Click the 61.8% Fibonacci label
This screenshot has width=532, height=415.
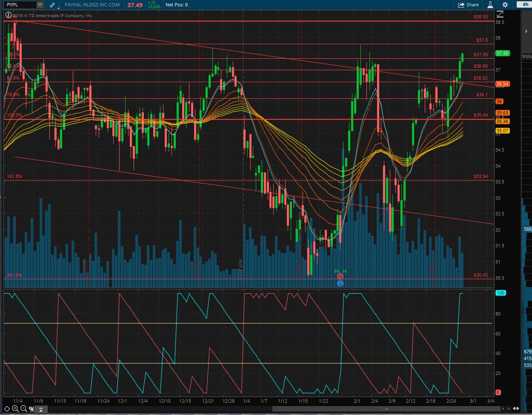coord(13,78)
